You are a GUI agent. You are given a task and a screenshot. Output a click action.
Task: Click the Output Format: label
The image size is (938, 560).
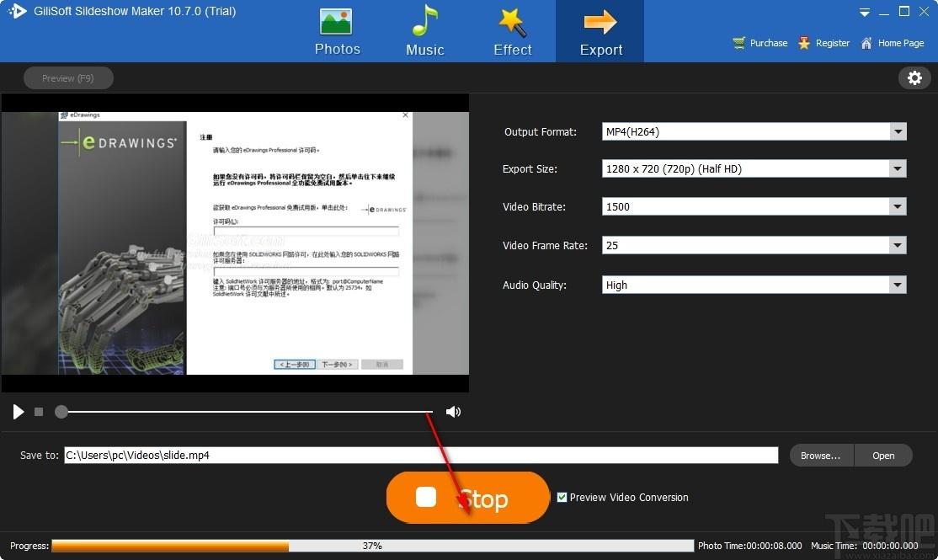[x=541, y=131]
